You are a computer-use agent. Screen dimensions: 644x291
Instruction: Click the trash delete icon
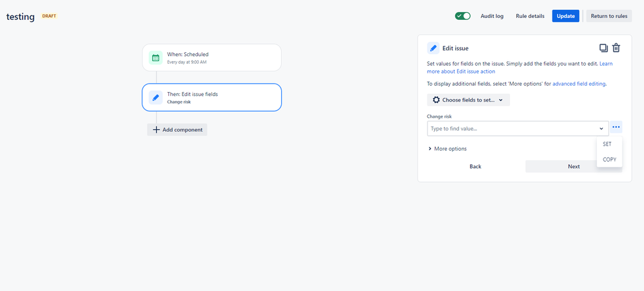coord(616,48)
